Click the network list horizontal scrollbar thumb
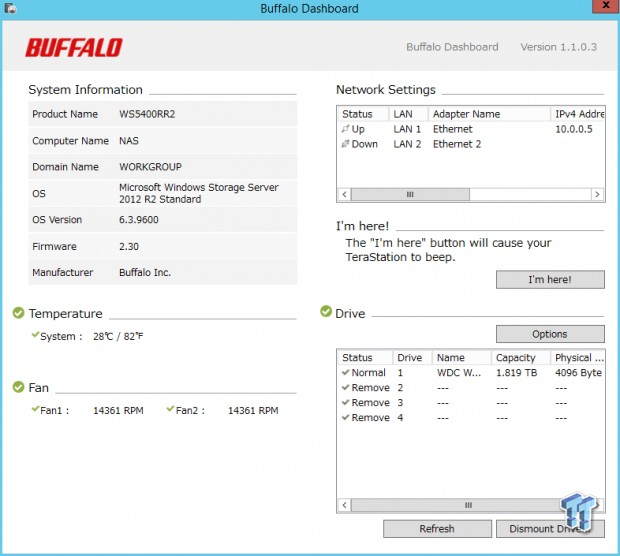Viewport: 620px width, 556px height. pyautogui.click(x=410, y=195)
